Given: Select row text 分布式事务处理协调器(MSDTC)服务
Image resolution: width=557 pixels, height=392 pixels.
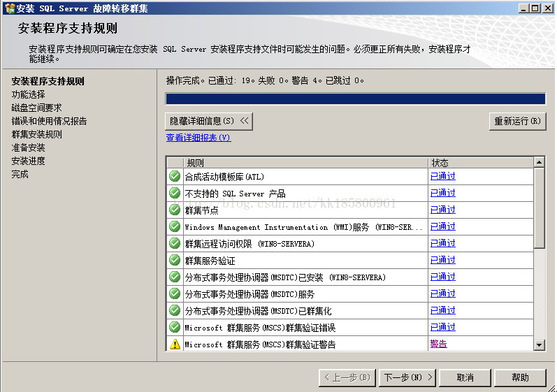Looking at the screenshot, I should click(249, 294).
